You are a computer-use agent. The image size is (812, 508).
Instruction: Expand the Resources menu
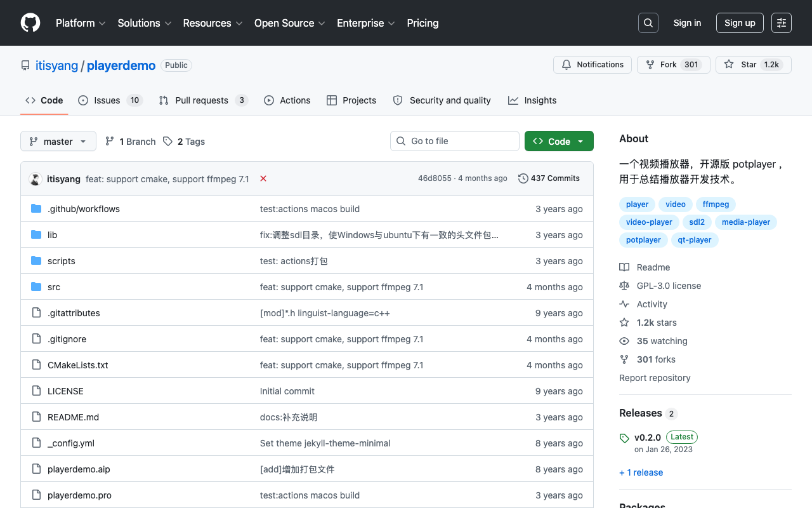pyautogui.click(x=213, y=23)
